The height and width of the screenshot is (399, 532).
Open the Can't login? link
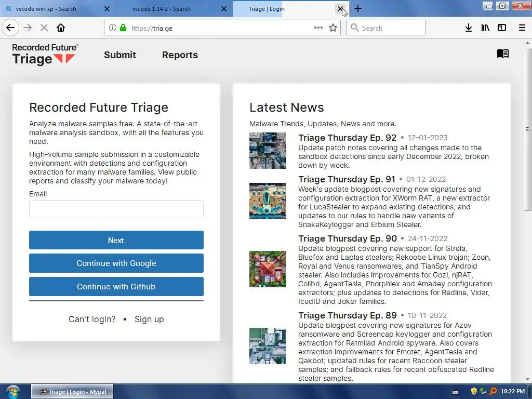click(x=92, y=320)
